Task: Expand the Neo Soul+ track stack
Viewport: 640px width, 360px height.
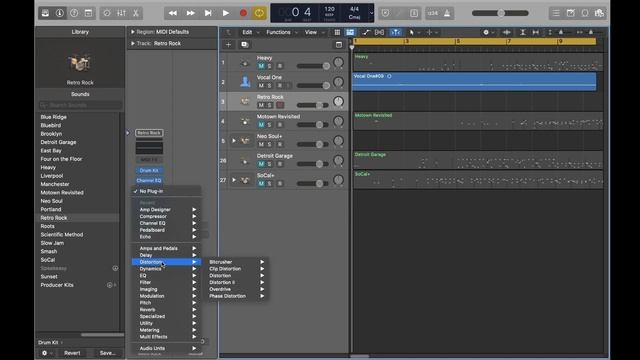Action: (234, 141)
